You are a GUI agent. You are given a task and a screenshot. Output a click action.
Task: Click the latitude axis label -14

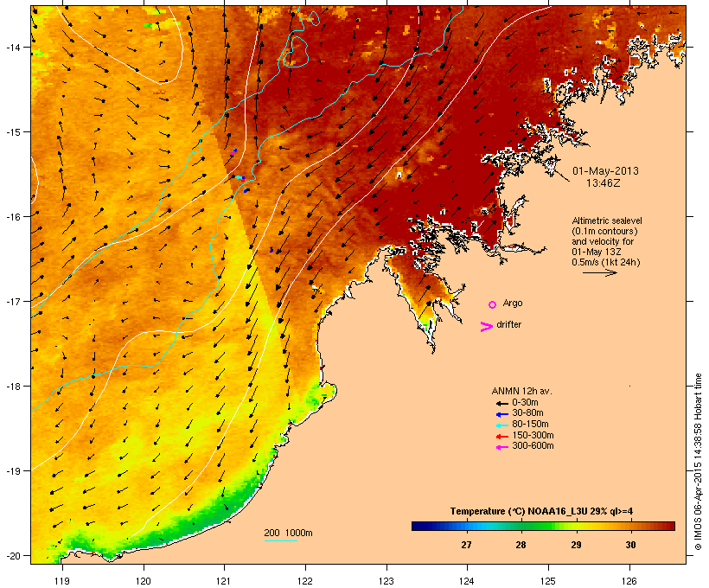click(13, 47)
